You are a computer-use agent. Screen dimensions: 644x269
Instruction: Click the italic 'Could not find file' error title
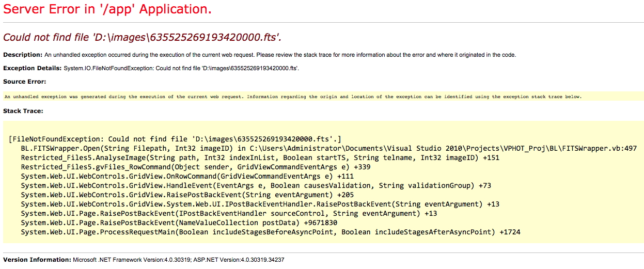[x=143, y=37]
